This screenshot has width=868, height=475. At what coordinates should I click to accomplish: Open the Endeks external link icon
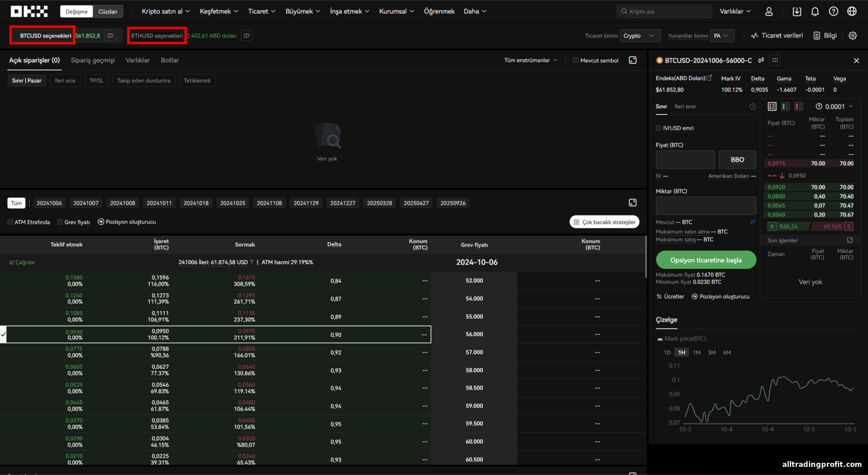[709, 78]
